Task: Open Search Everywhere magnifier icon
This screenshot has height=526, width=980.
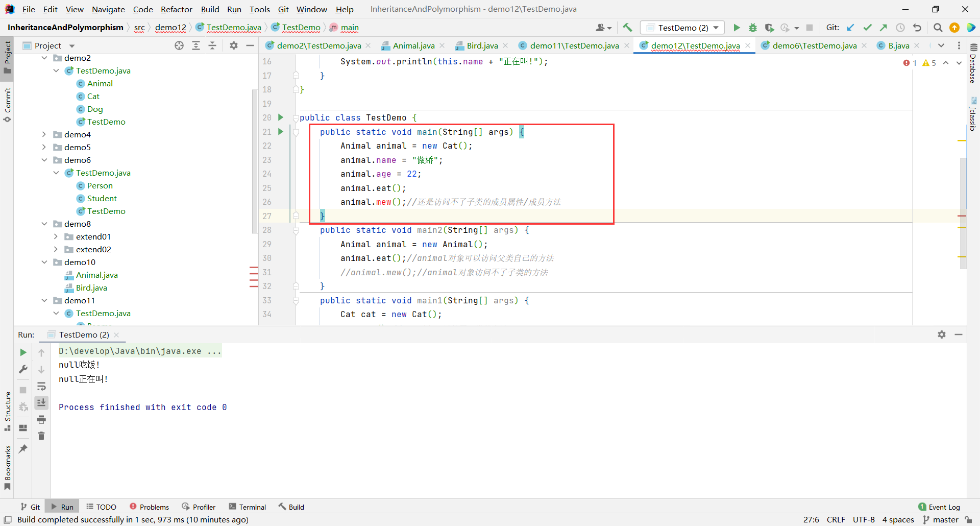Action: pos(938,28)
